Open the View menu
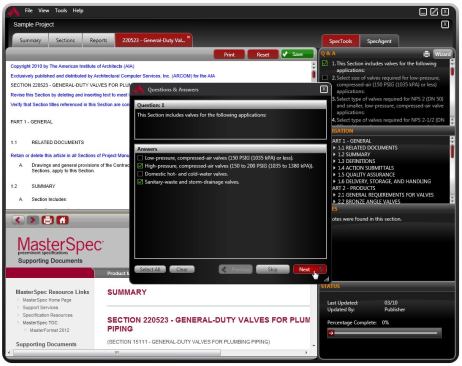 [x=44, y=11]
